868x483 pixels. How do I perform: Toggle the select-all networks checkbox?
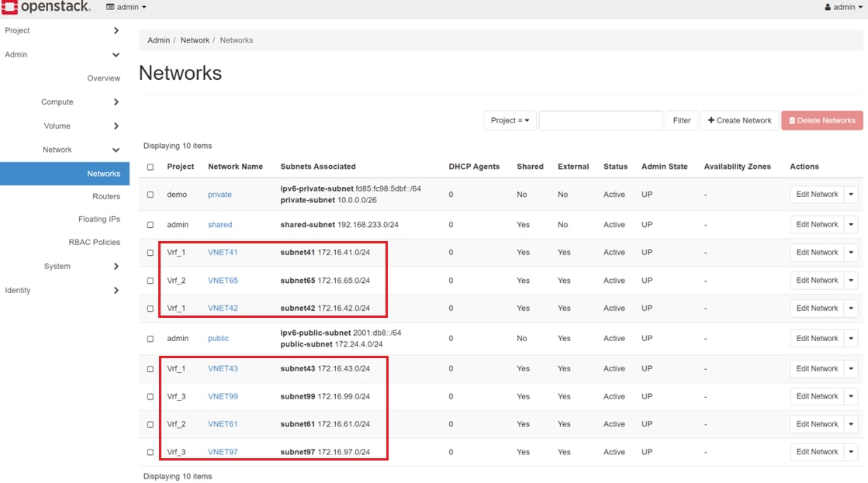[x=150, y=167]
